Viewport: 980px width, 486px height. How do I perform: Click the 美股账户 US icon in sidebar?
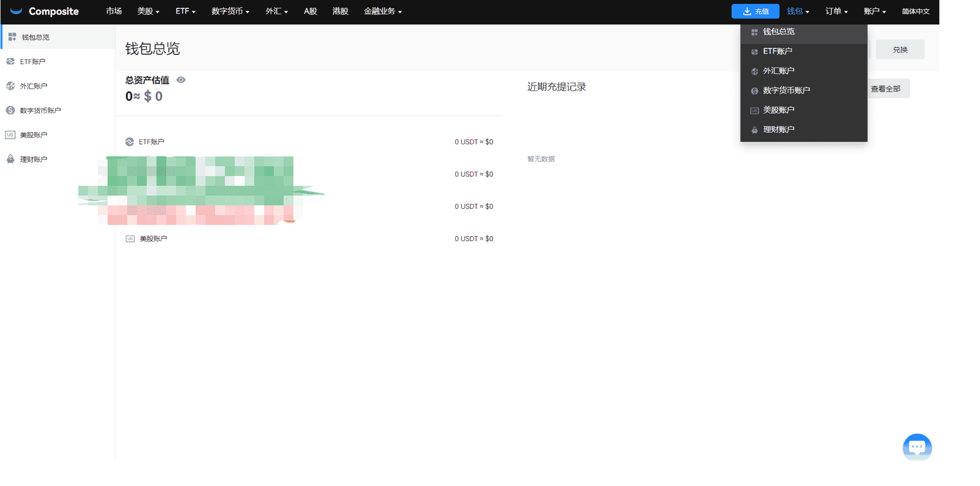click(10, 135)
